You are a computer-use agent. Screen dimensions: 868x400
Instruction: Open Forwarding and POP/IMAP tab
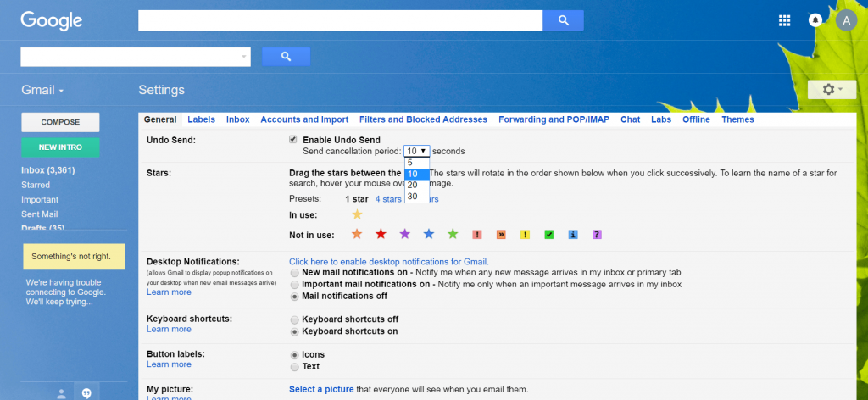coord(554,119)
